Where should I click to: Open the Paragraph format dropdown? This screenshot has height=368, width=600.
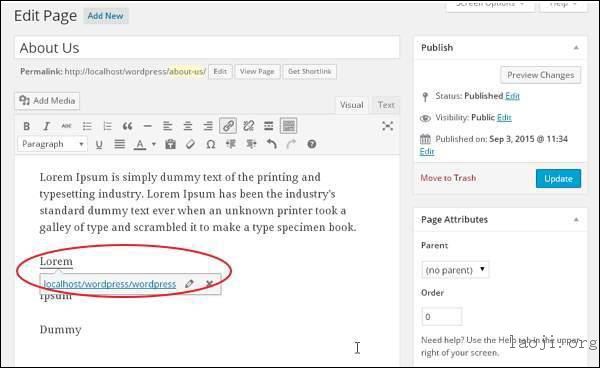click(x=52, y=144)
